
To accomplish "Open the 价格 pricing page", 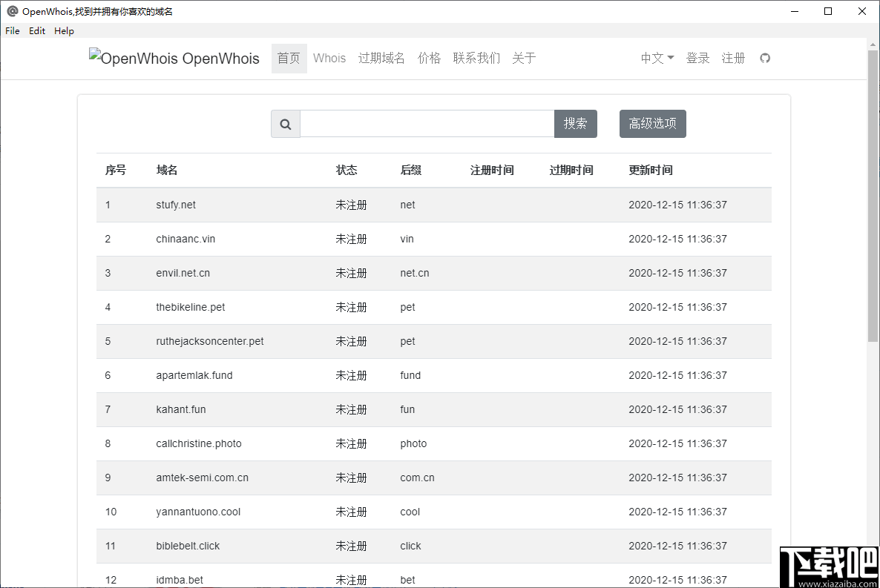I will [429, 58].
